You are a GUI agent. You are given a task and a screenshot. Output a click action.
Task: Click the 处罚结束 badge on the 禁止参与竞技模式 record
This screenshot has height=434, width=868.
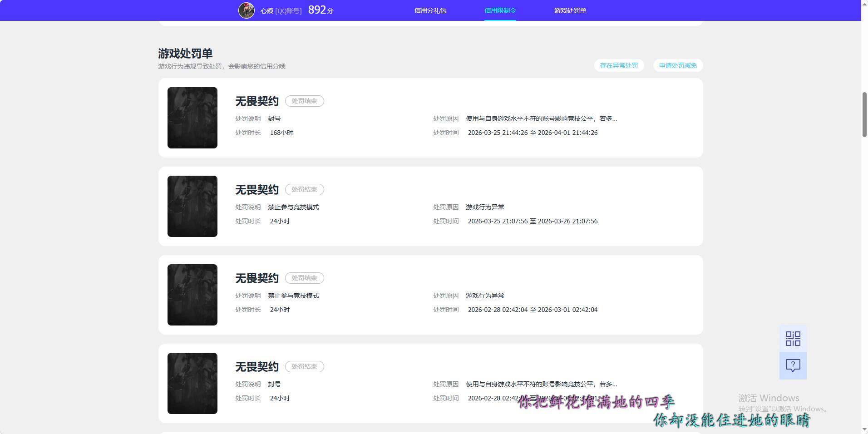tap(304, 189)
